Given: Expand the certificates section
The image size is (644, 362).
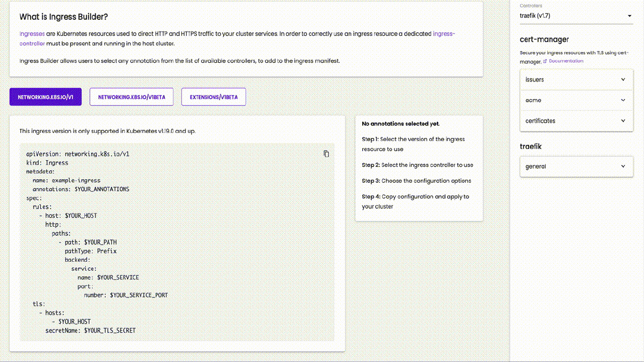Looking at the screenshot, I should pyautogui.click(x=576, y=121).
